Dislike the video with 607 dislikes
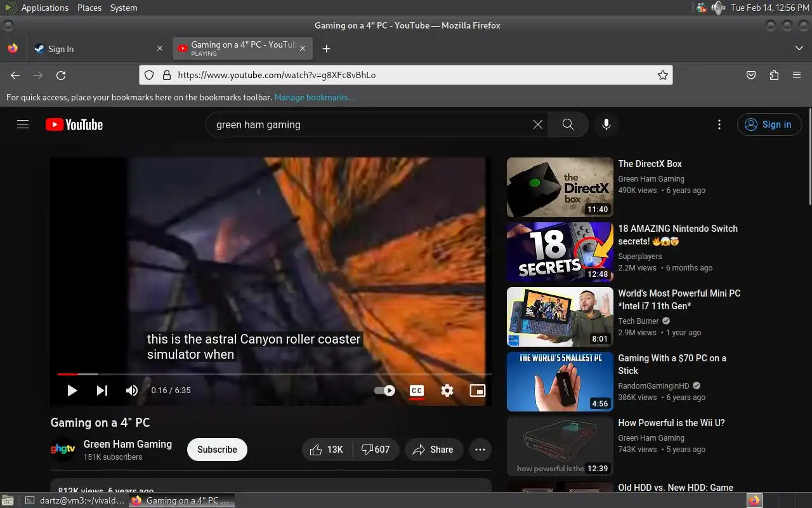812x508 pixels. pyautogui.click(x=376, y=450)
